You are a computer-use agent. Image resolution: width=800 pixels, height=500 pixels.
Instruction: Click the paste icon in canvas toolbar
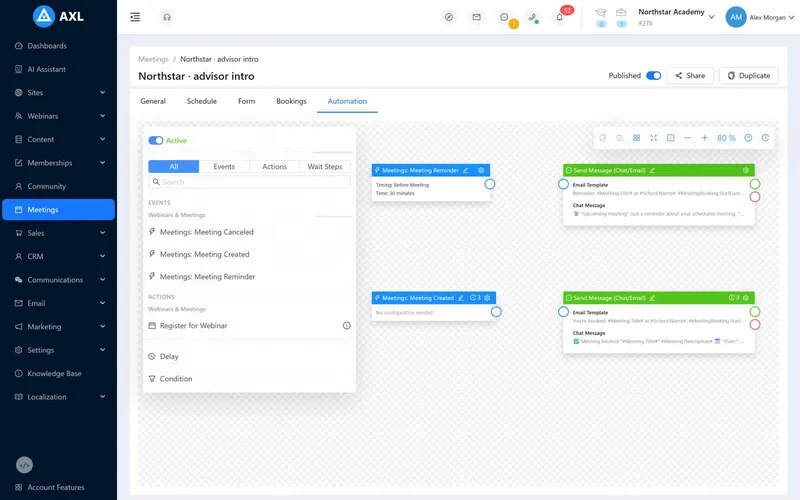tap(619, 138)
